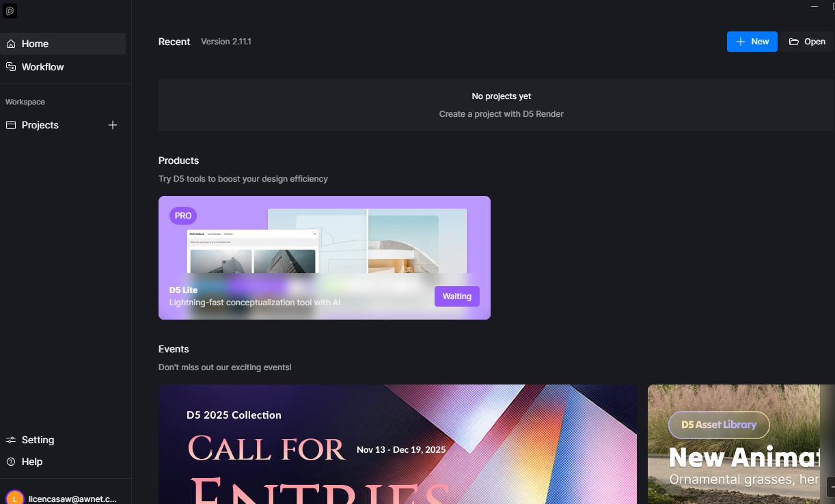Click the orange user avatar labeled L
The height and width of the screenshot is (504, 835).
point(14,499)
